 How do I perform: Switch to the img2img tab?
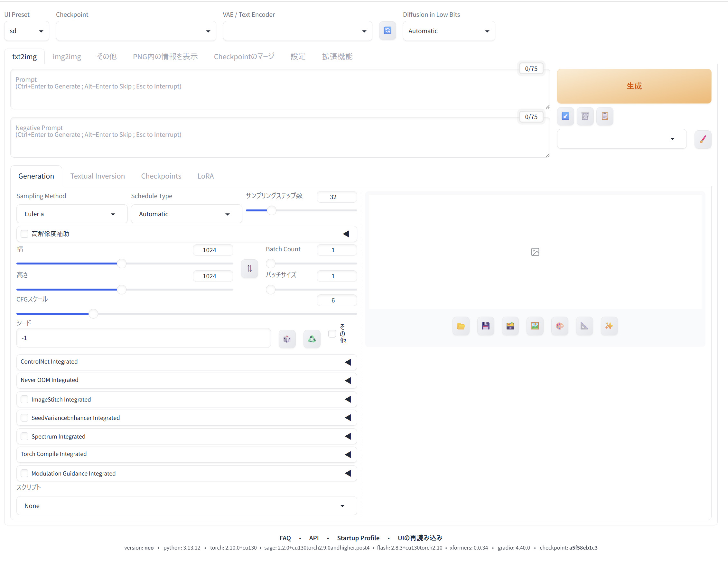point(67,57)
